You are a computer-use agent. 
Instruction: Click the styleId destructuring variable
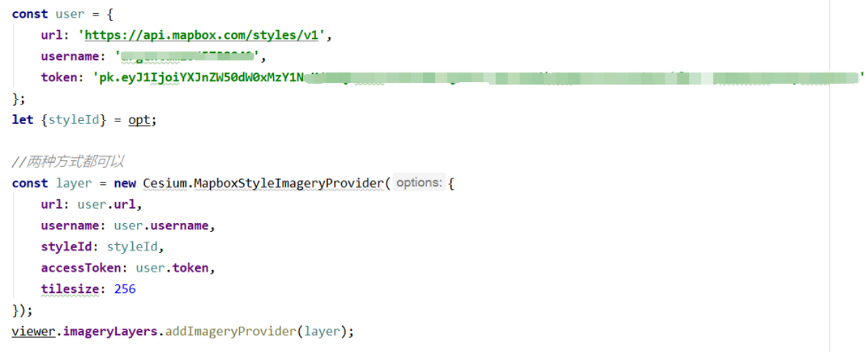tap(77, 120)
